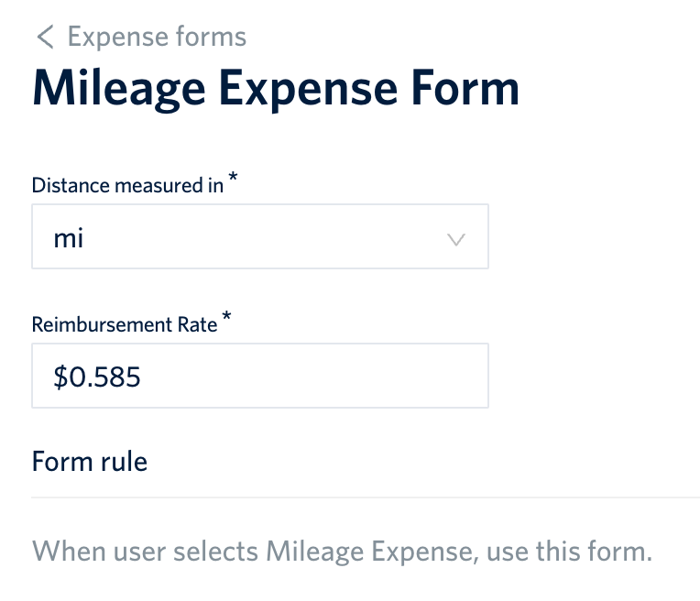Click the 'Reimbursement Rate' label
This screenshot has width=700, height=601.
click(x=125, y=324)
